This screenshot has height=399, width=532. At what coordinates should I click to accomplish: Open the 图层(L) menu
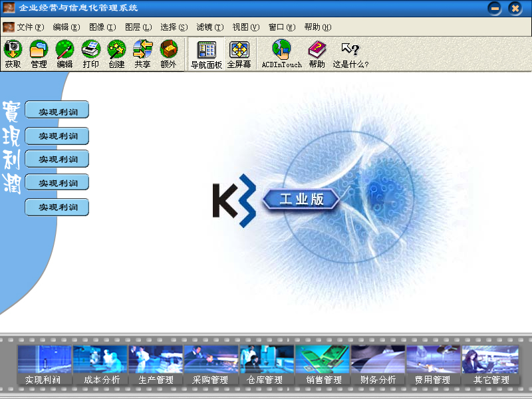coord(138,27)
